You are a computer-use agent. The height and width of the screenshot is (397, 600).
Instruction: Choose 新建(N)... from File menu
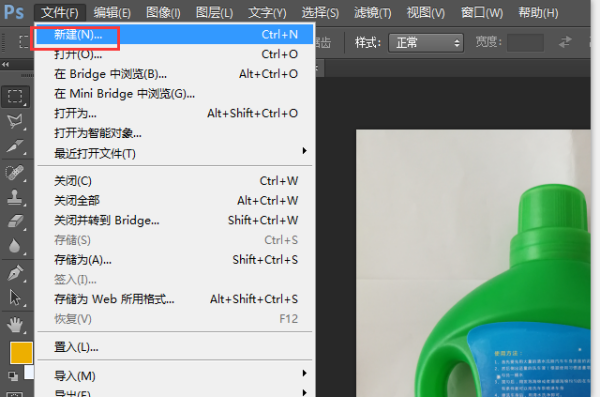[174, 34]
